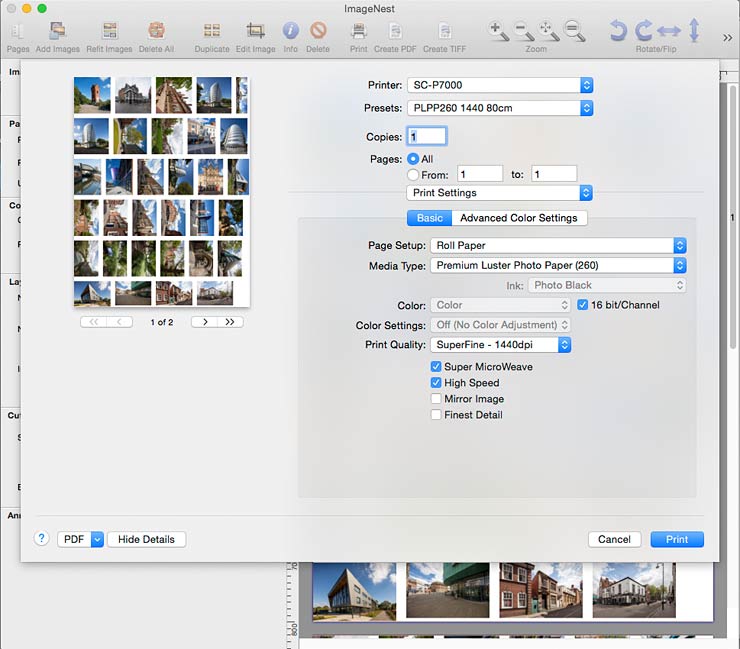This screenshot has width=740, height=649.
Task: Select the angular modern building photo in layout
Action: coord(354,591)
